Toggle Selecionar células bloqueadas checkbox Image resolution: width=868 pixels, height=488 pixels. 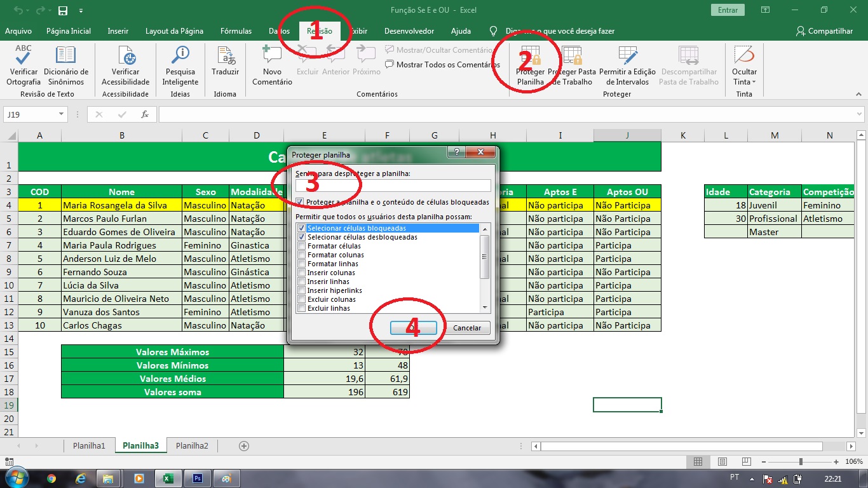[301, 228]
